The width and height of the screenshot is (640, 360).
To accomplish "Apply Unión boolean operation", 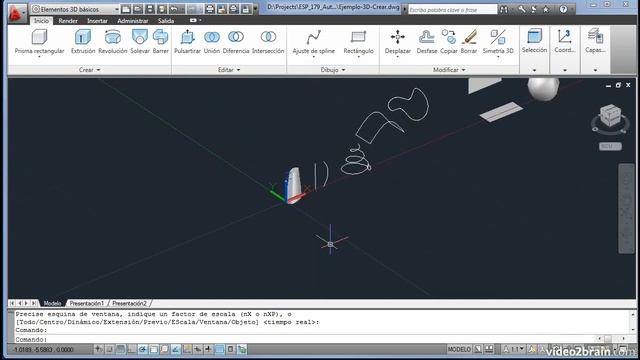I will [211, 42].
